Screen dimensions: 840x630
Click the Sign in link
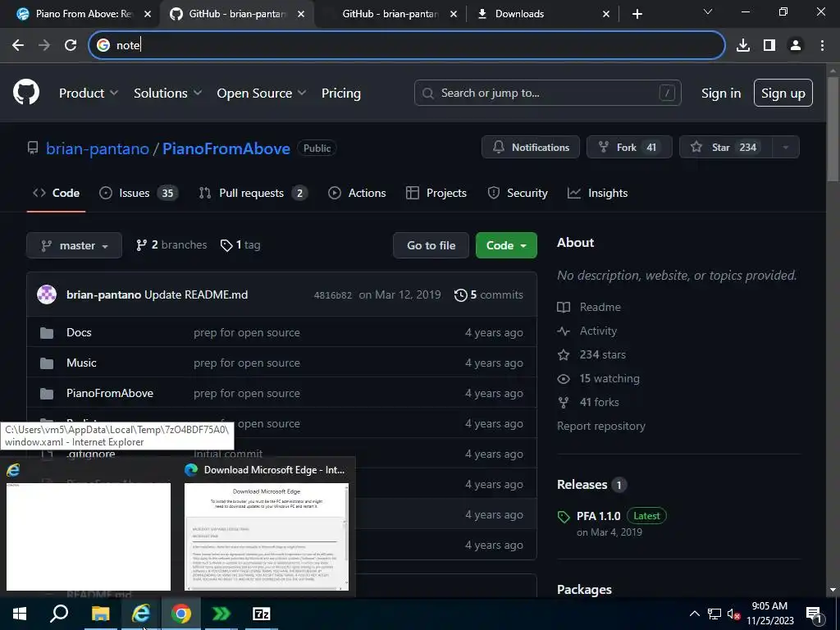pos(721,93)
